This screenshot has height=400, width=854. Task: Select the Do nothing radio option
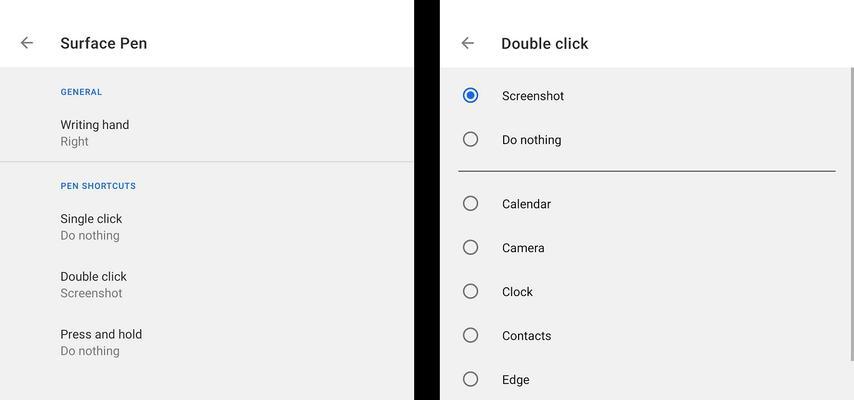tap(471, 140)
